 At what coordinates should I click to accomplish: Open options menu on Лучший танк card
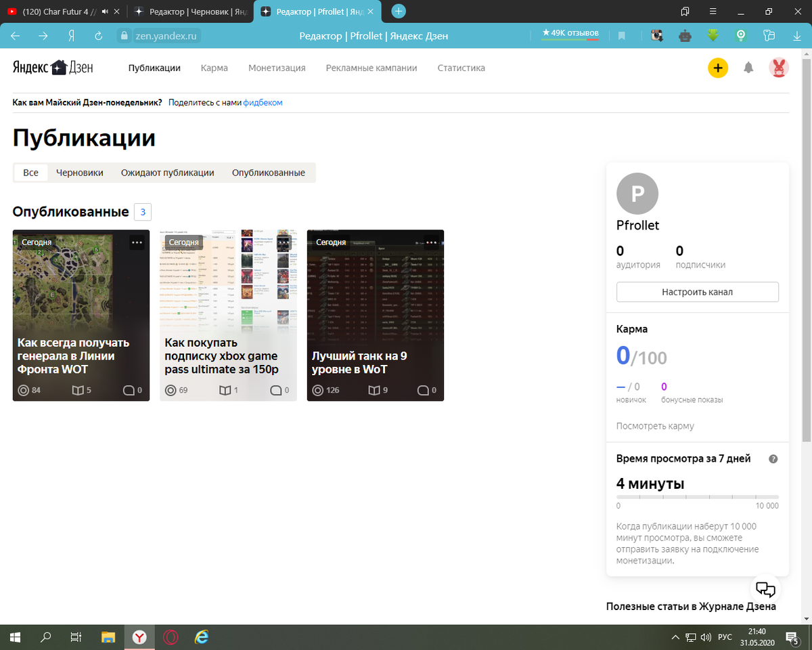pos(431,242)
